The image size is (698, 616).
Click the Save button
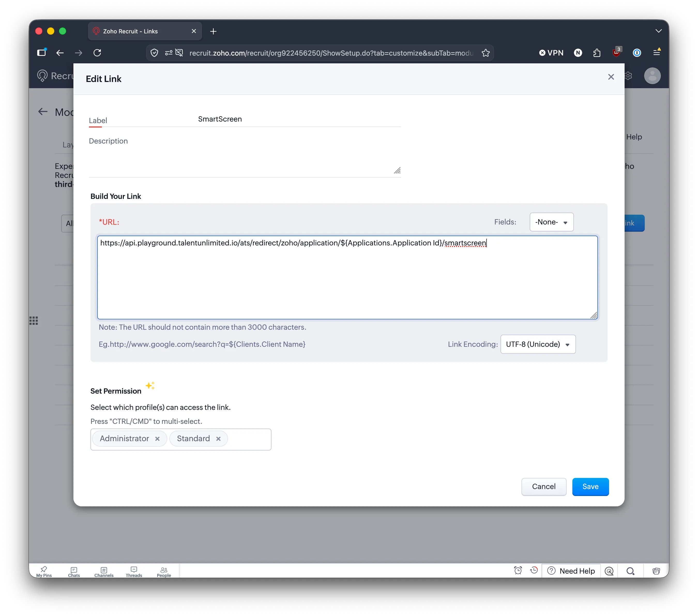(x=590, y=486)
